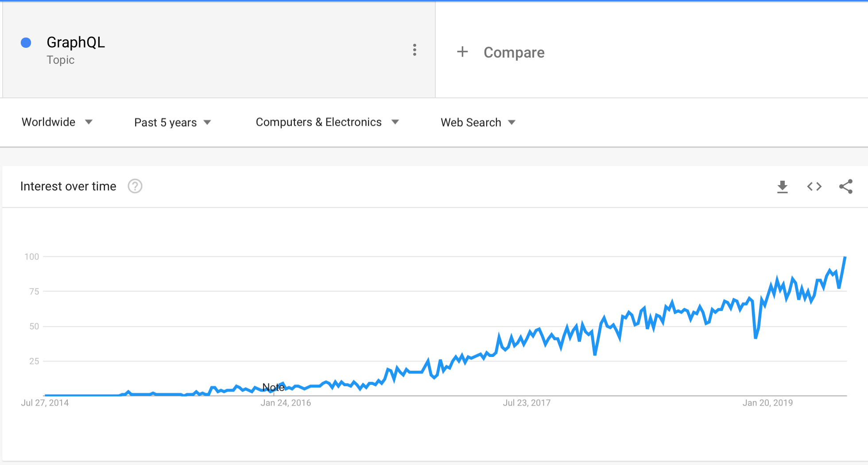Download the interest over time data

(x=783, y=186)
